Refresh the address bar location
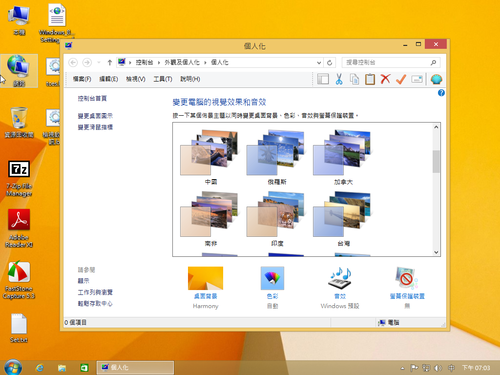The width and height of the screenshot is (500, 375). coord(329,62)
